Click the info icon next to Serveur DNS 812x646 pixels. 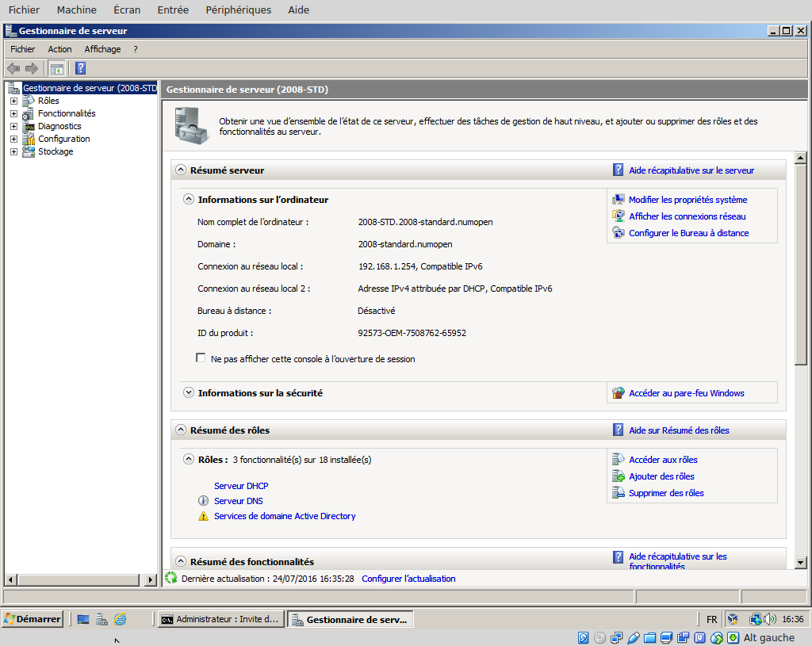click(x=202, y=501)
